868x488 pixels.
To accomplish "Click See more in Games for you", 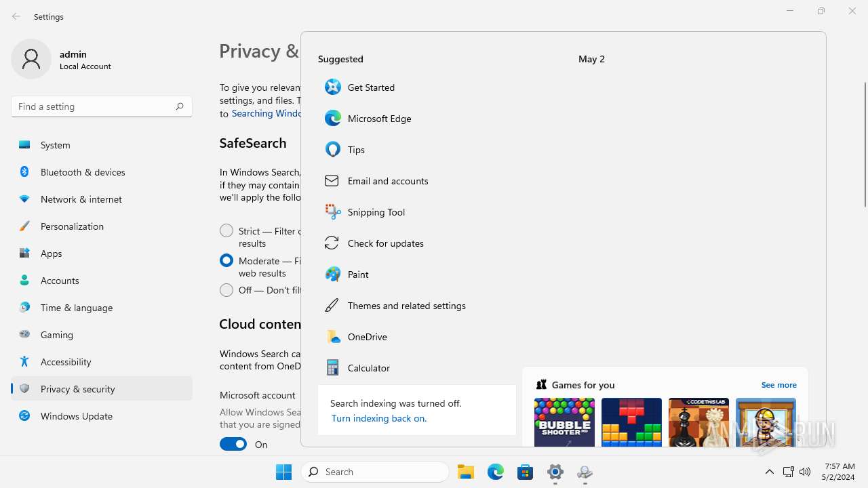I will coord(778,385).
